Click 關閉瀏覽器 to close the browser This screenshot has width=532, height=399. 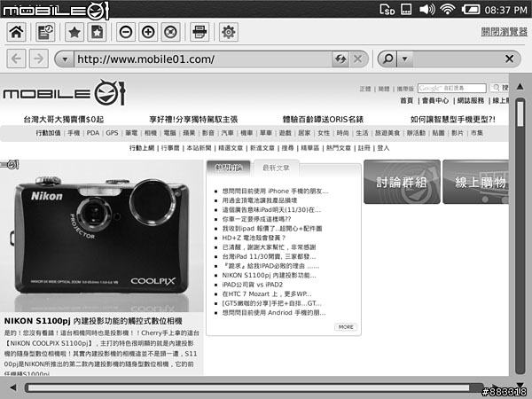click(x=505, y=32)
